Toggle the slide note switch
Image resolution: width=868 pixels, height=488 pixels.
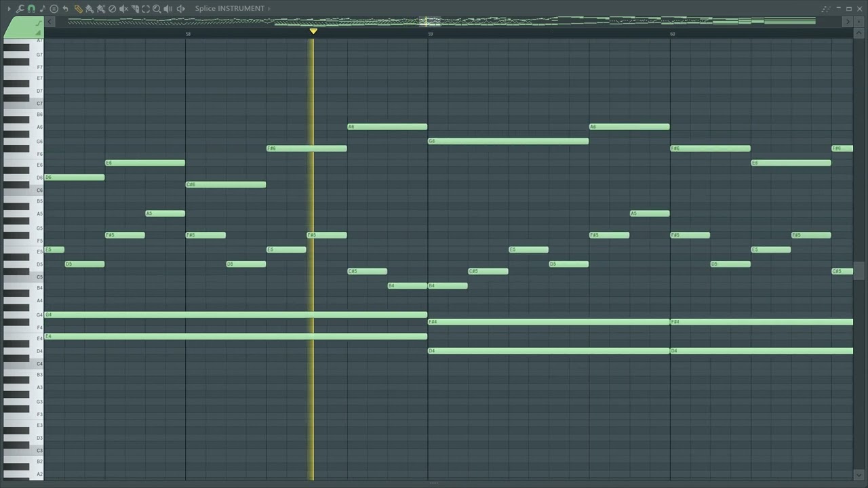[x=39, y=23]
